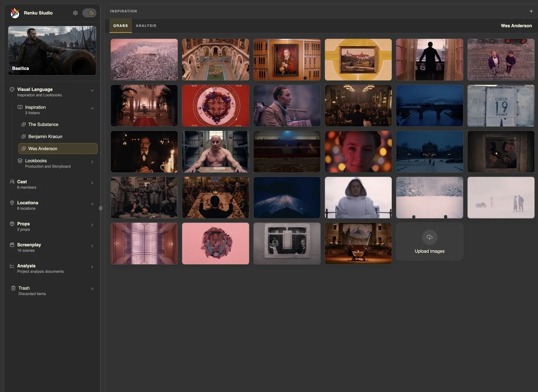
Task: Toggle the dark mode moon switch
Action: [x=89, y=13]
